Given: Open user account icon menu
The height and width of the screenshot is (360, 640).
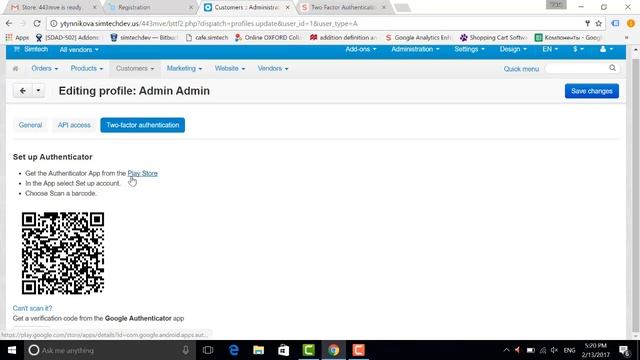Looking at the screenshot, I should (606, 49).
